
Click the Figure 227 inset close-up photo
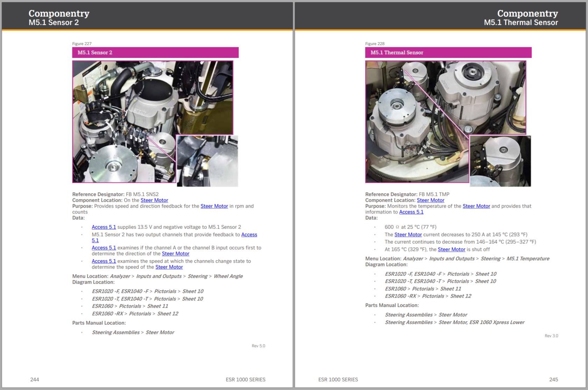(207, 161)
